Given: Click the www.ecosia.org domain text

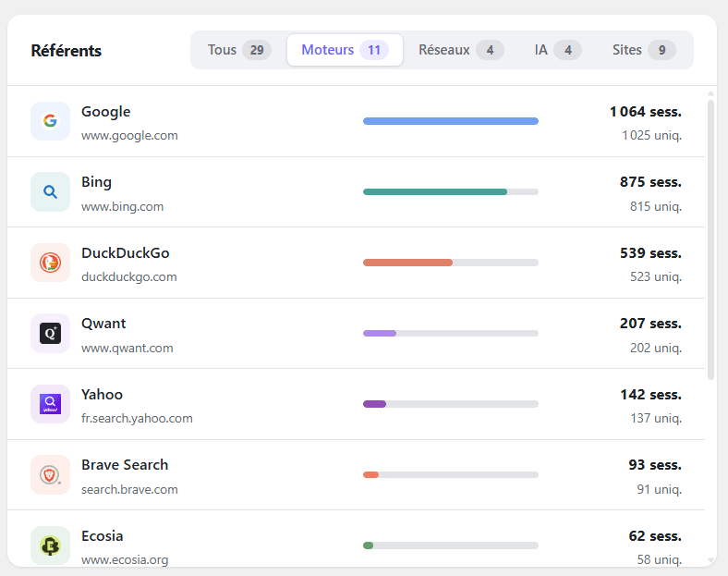Looking at the screenshot, I should pyautogui.click(x=125, y=559).
